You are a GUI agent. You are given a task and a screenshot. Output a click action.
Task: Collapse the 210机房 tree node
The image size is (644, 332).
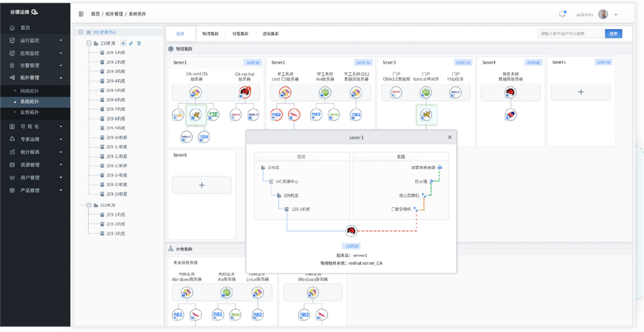click(x=89, y=205)
